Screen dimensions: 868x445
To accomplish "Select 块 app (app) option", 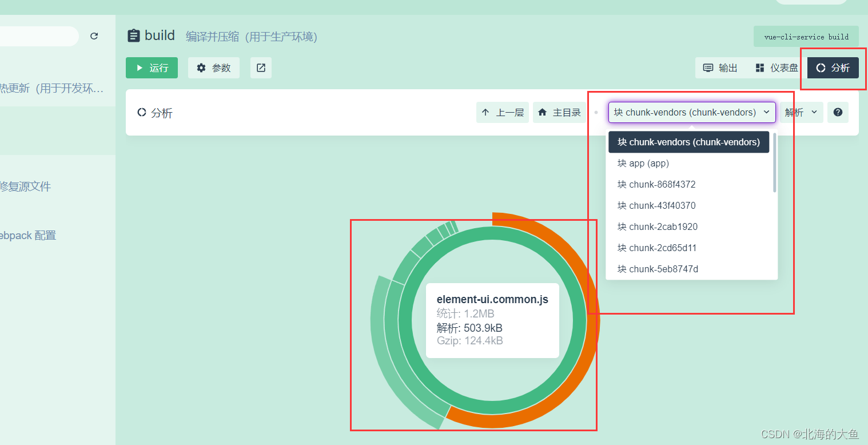I will pyautogui.click(x=688, y=163).
